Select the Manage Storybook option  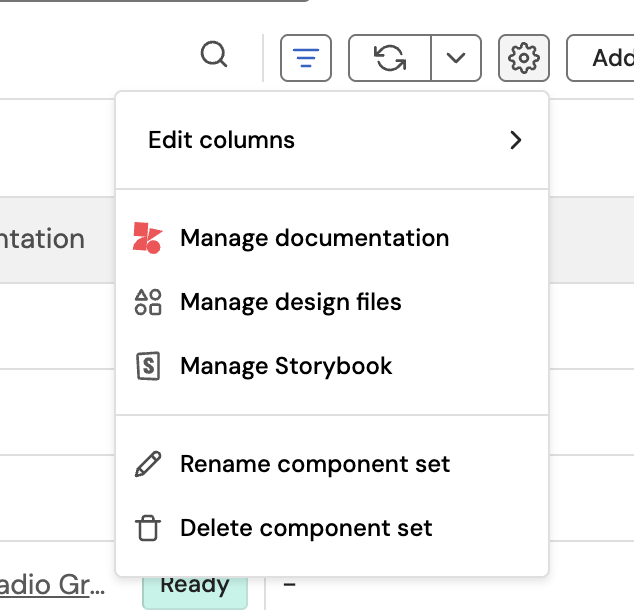pos(286,366)
